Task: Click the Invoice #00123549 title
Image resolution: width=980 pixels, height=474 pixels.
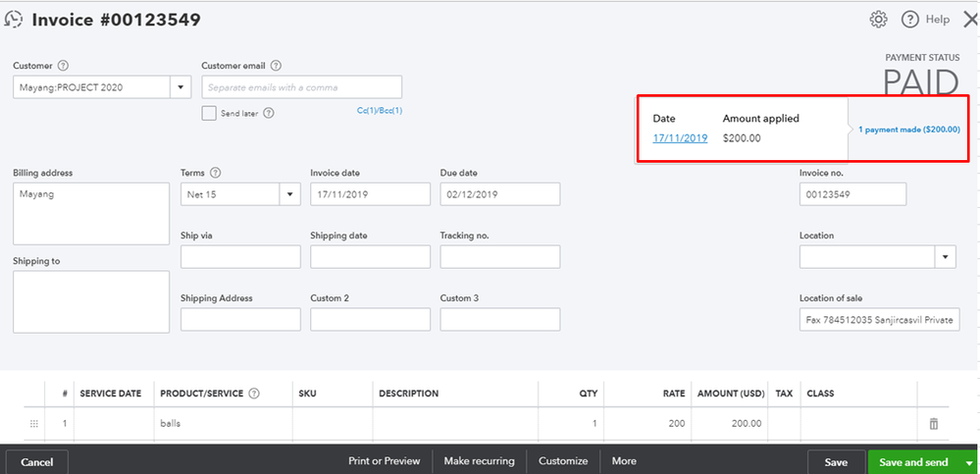Action: click(x=117, y=20)
